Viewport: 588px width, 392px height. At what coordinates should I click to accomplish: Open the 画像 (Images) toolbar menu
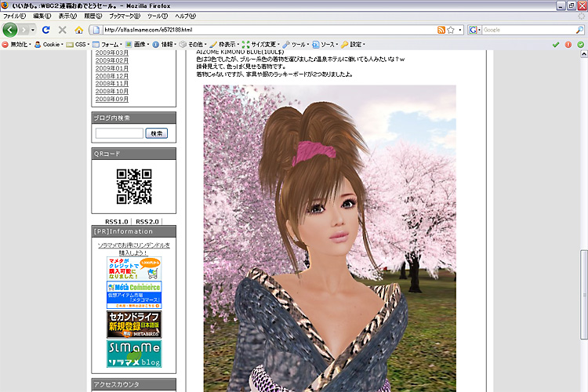pyautogui.click(x=137, y=44)
